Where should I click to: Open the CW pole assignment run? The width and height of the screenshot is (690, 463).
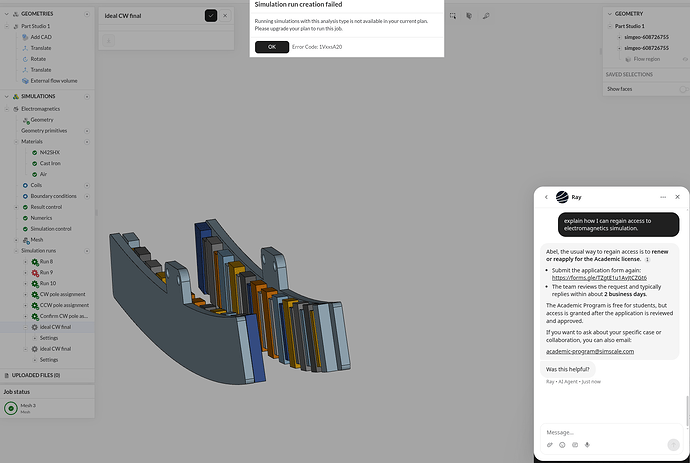62,294
